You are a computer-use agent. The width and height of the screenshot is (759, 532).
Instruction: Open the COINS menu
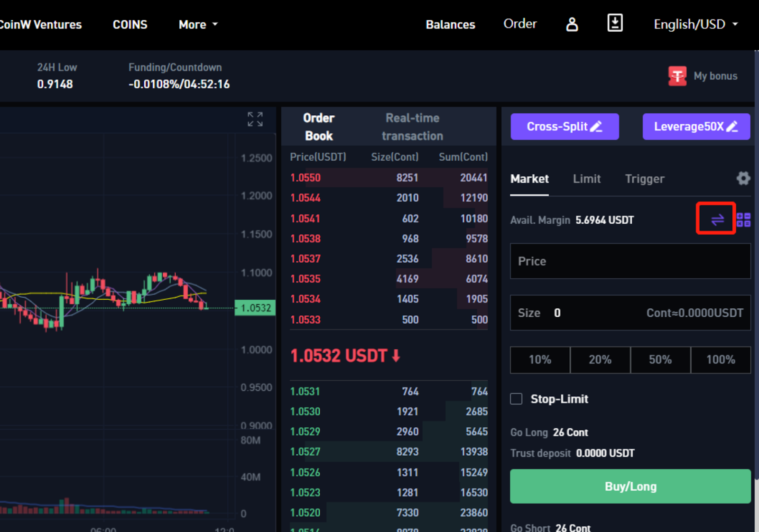click(x=130, y=25)
